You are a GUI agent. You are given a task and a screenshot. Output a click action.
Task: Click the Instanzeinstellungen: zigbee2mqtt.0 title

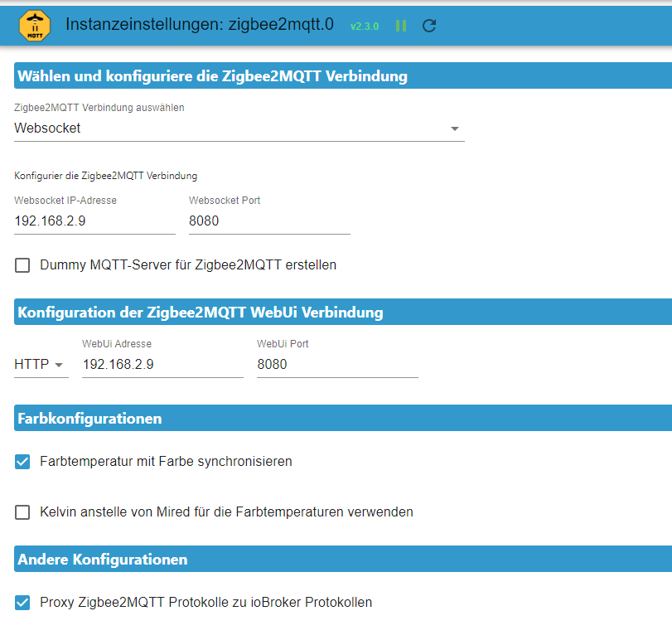(200, 24)
